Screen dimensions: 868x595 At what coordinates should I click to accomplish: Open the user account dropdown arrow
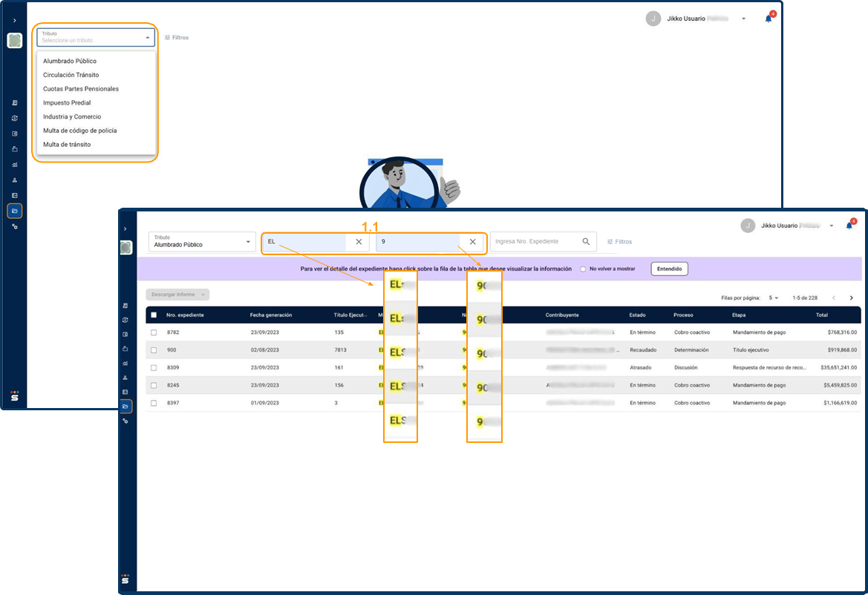832,226
